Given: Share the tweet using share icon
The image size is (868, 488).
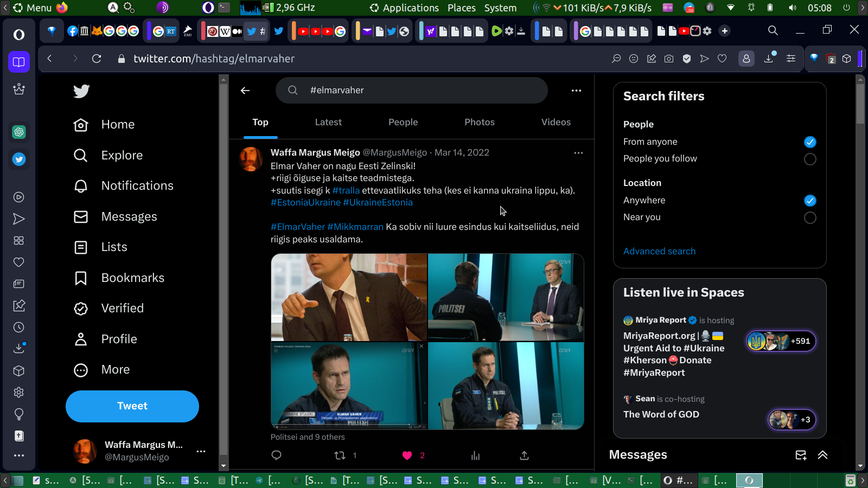Looking at the screenshot, I should click(x=524, y=455).
